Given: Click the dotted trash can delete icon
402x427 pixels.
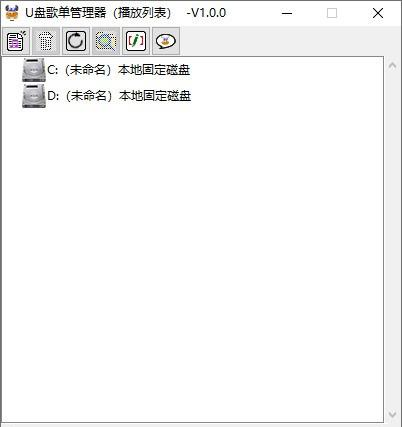Looking at the screenshot, I should pos(46,41).
